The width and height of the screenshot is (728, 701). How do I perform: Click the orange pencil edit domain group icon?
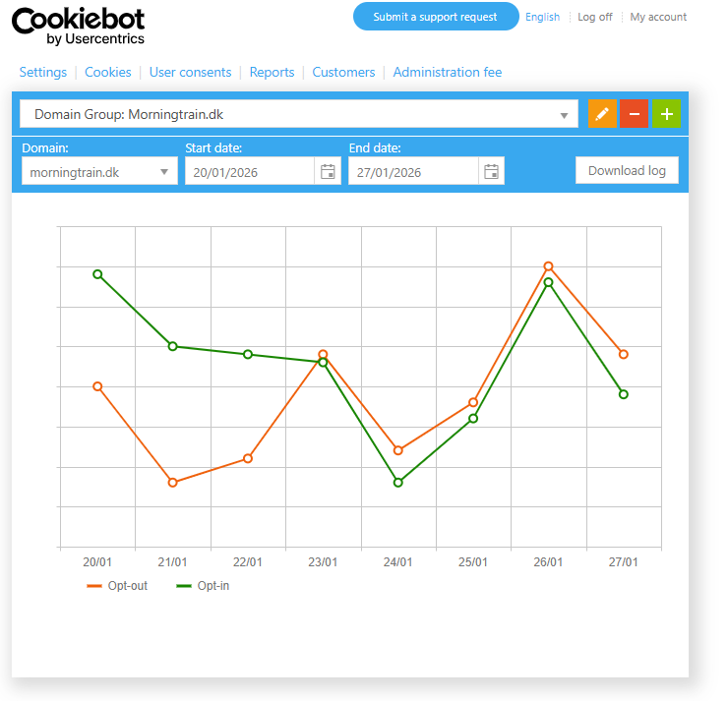tap(602, 114)
